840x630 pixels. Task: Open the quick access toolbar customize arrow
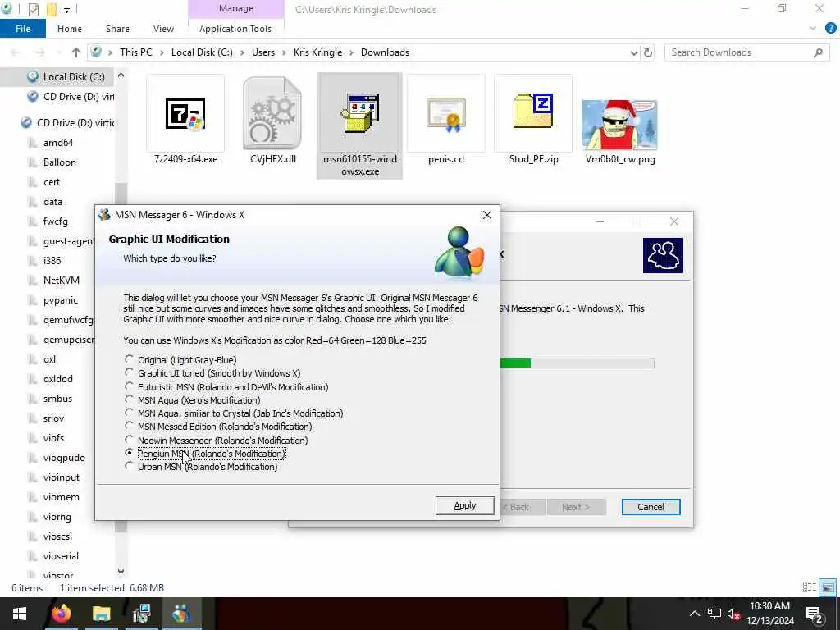click(x=66, y=10)
